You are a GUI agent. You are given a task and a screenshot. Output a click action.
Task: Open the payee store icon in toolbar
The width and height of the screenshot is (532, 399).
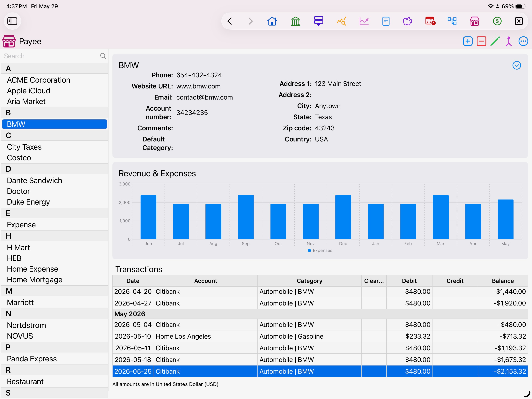pyautogui.click(x=475, y=21)
